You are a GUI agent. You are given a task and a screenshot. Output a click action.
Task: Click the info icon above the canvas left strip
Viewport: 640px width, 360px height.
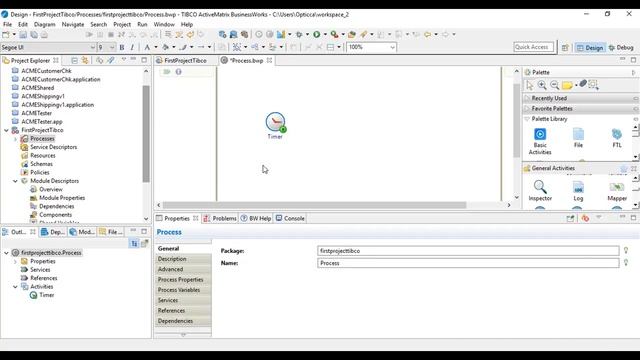point(178,72)
